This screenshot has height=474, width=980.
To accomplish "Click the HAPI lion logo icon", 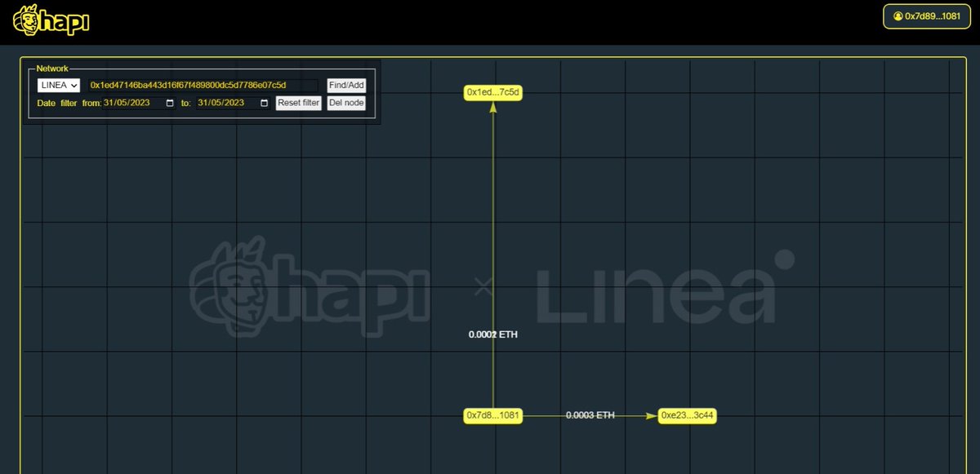I will [x=29, y=20].
